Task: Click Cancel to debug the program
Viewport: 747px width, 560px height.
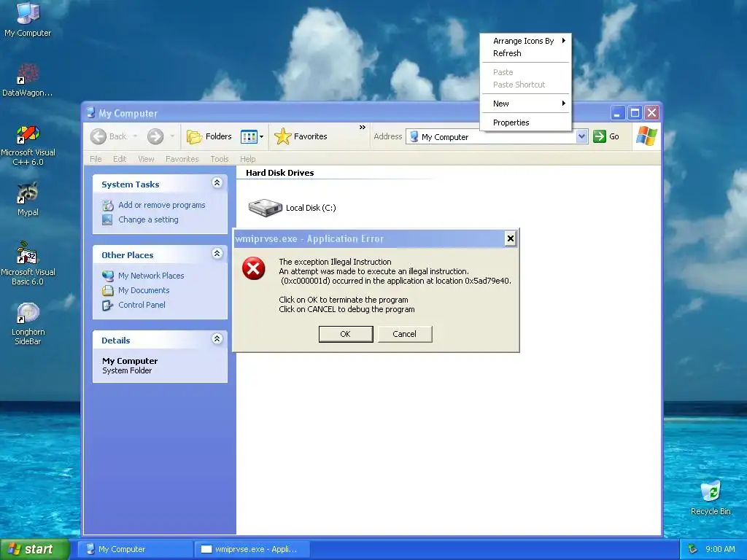Action: point(404,334)
